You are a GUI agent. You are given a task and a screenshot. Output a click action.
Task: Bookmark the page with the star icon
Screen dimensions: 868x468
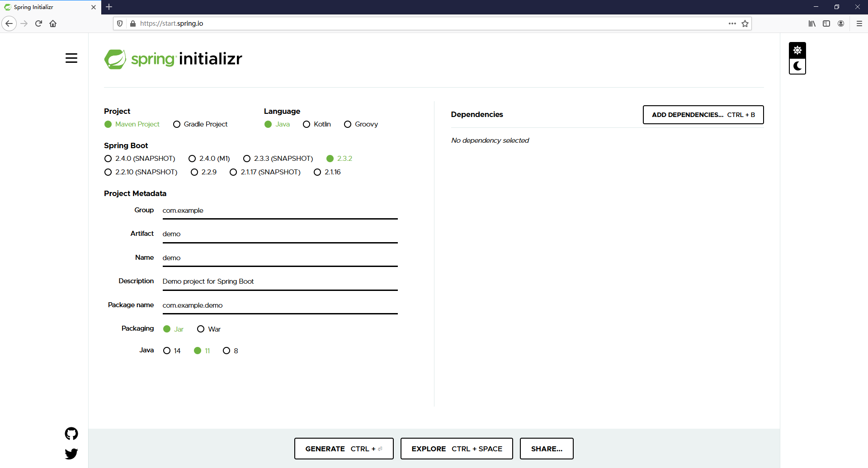(745, 23)
